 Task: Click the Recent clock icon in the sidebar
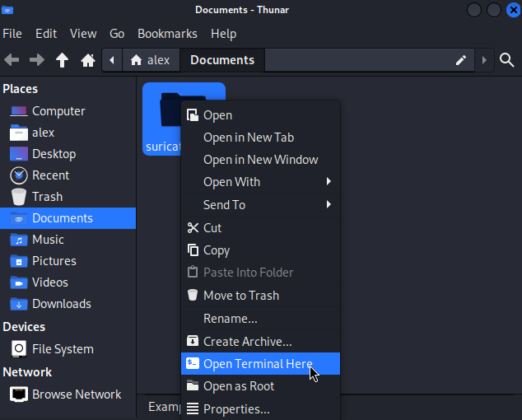click(x=19, y=175)
